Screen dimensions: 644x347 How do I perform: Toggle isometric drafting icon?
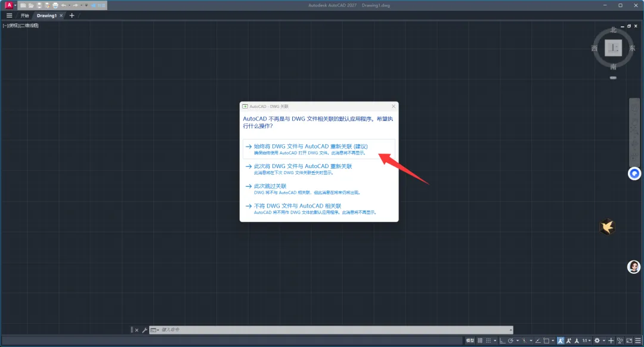point(524,340)
